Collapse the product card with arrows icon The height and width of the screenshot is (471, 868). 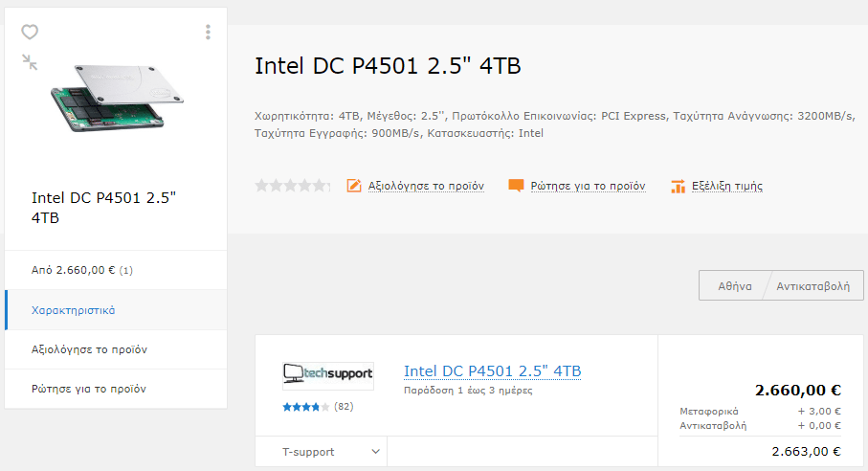[30, 62]
